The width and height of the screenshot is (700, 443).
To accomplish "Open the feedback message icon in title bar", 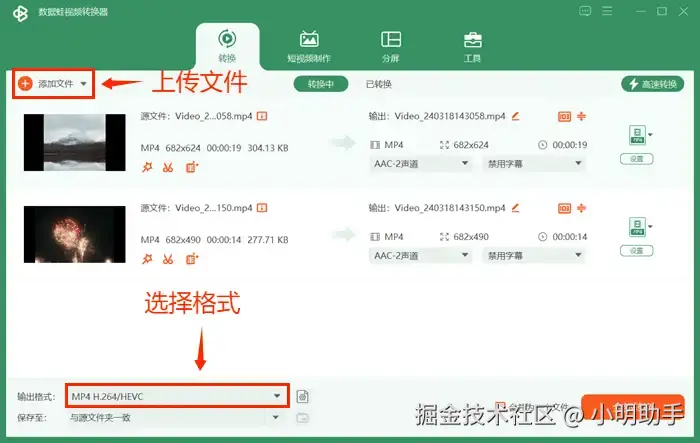I will pos(585,11).
